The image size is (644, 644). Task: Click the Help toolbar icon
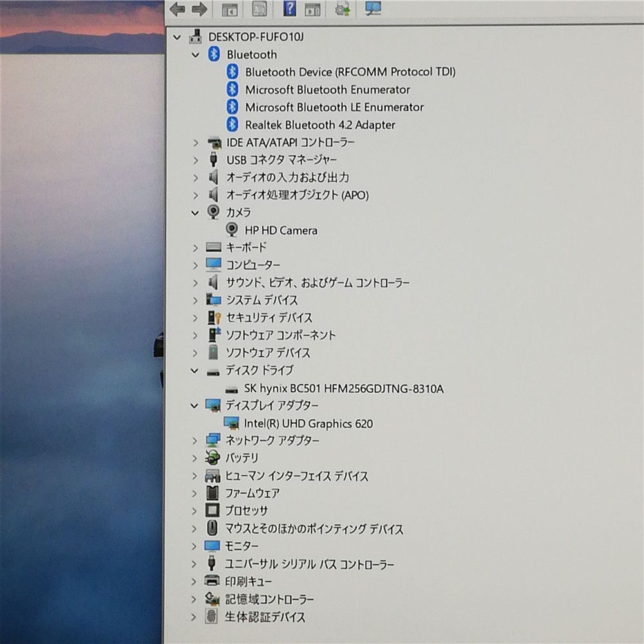click(291, 9)
